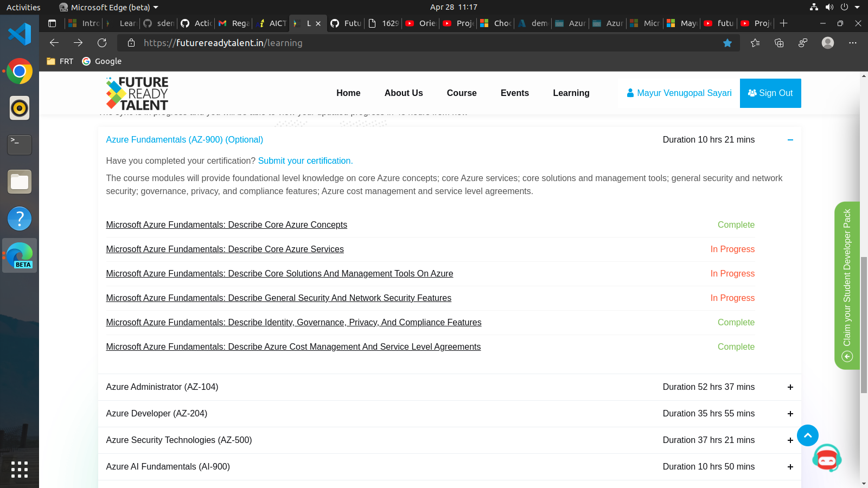Screen dimensions: 868x488
Task: Open the browser share icon
Action: click(803, 43)
